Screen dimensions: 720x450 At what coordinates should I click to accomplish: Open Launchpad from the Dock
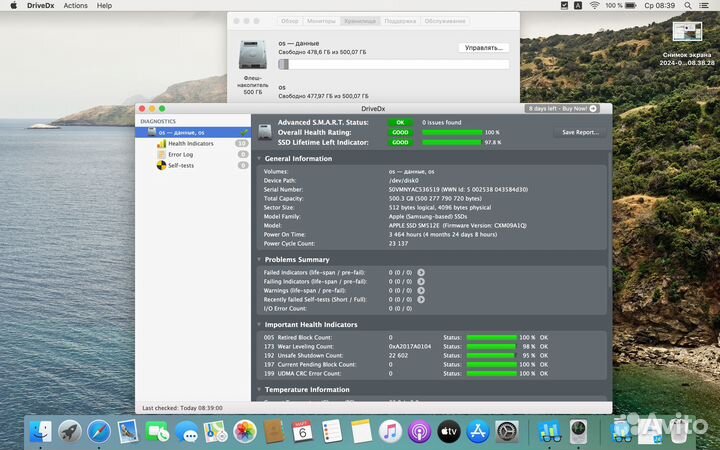70,432
